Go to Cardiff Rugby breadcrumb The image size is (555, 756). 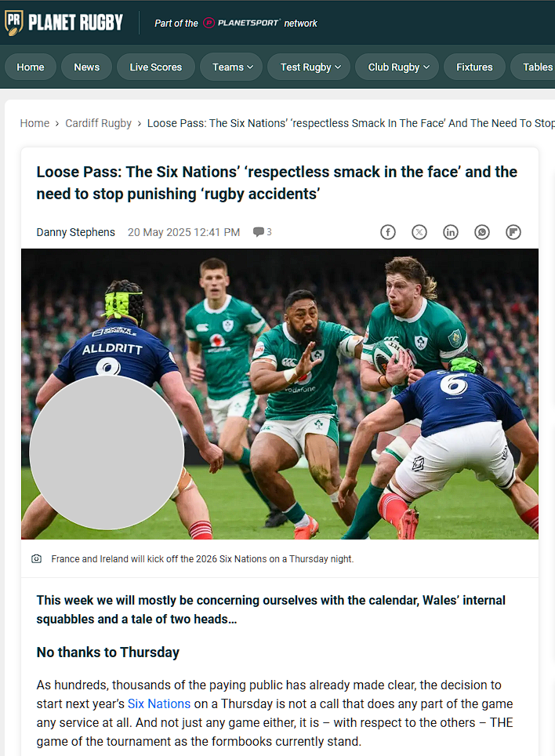point(98,123)
